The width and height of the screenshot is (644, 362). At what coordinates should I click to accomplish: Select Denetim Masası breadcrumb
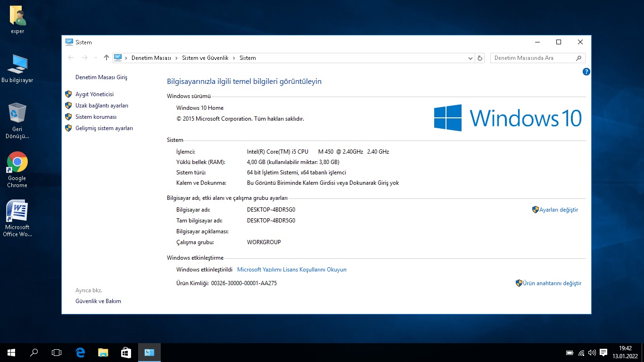151,58
